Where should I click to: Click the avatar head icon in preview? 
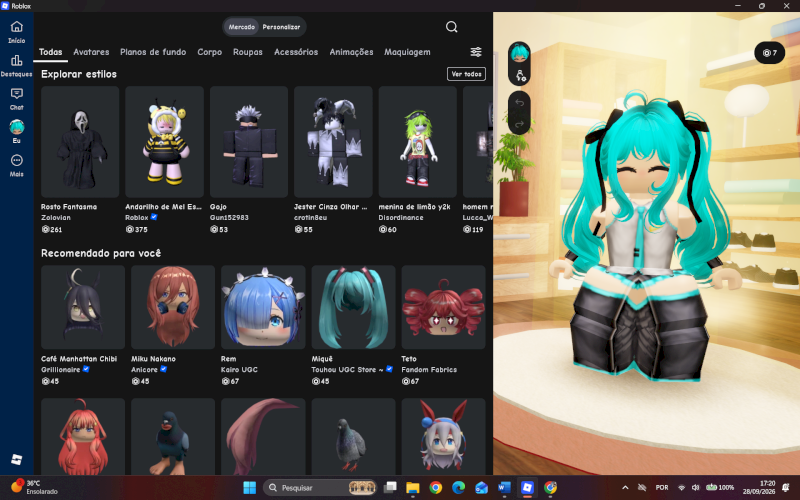pos(519,53)
